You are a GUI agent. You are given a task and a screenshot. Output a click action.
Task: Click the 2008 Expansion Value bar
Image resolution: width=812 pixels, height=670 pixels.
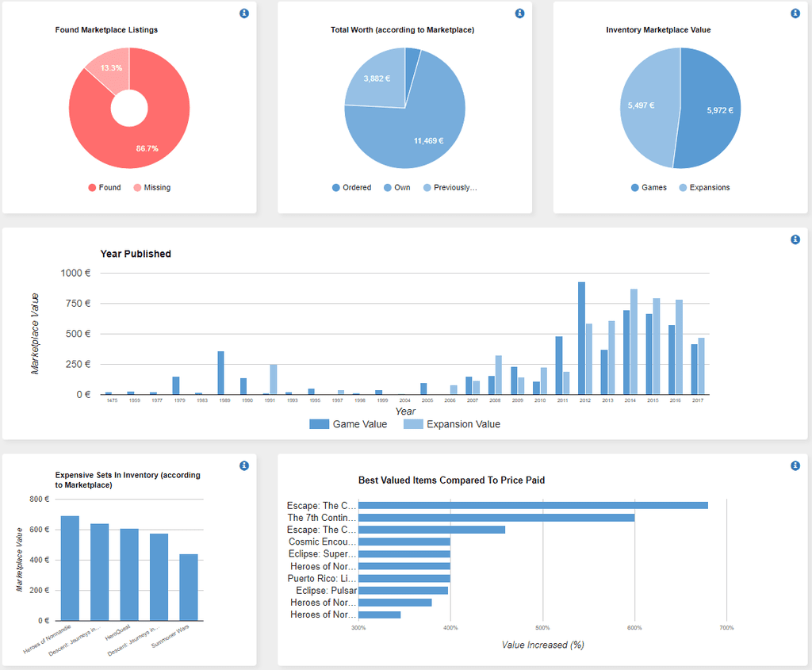click(x=499, y=375)
